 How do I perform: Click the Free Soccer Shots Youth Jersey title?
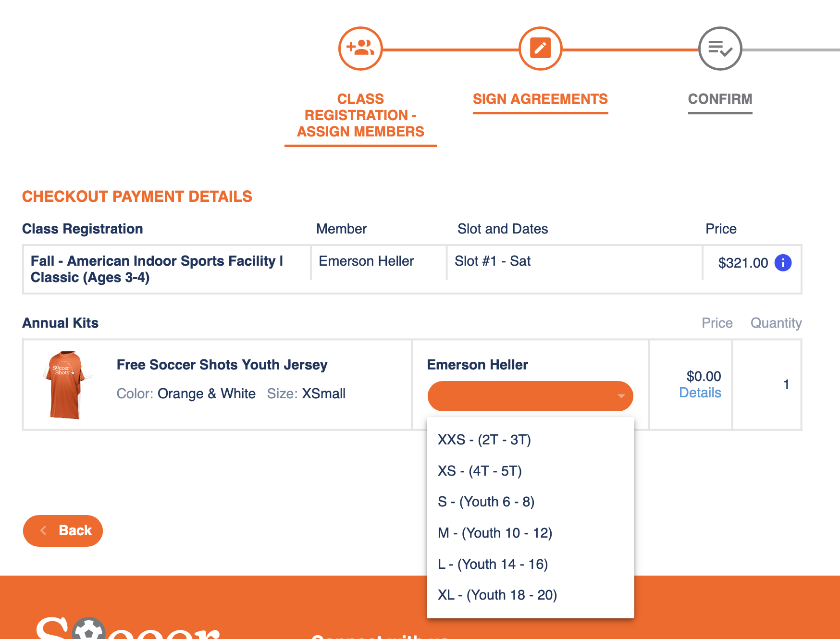222,365
